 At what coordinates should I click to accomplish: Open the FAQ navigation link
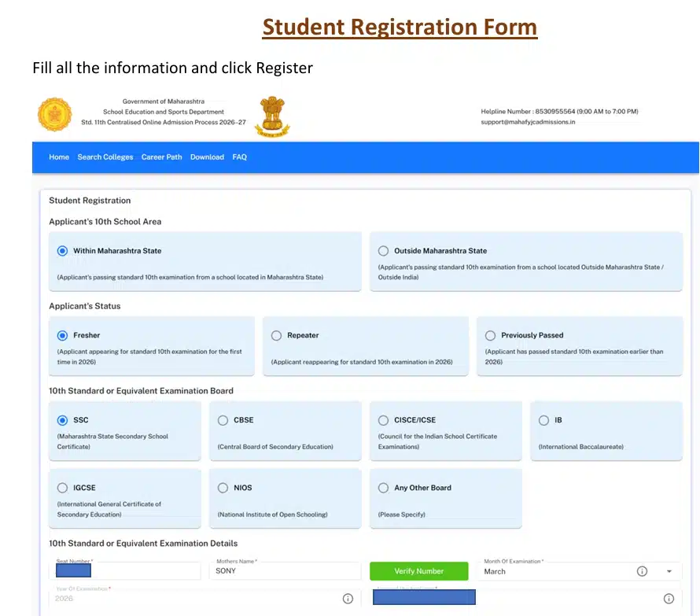point(240,157)
